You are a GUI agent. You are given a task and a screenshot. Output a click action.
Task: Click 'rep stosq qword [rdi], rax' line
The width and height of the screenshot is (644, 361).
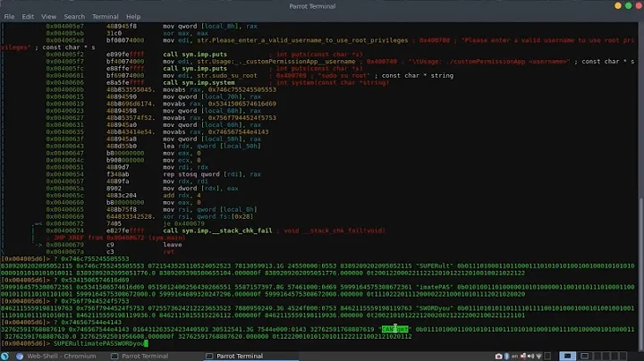point(210,174)
